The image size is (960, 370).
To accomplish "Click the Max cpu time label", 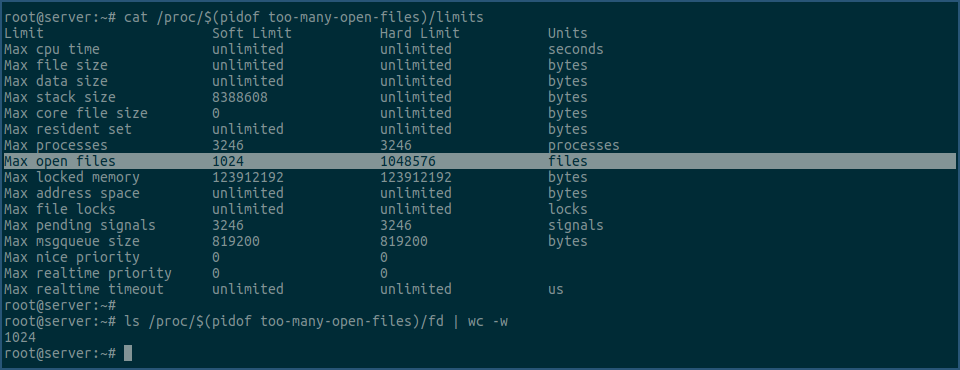I will tap(51, 49).
